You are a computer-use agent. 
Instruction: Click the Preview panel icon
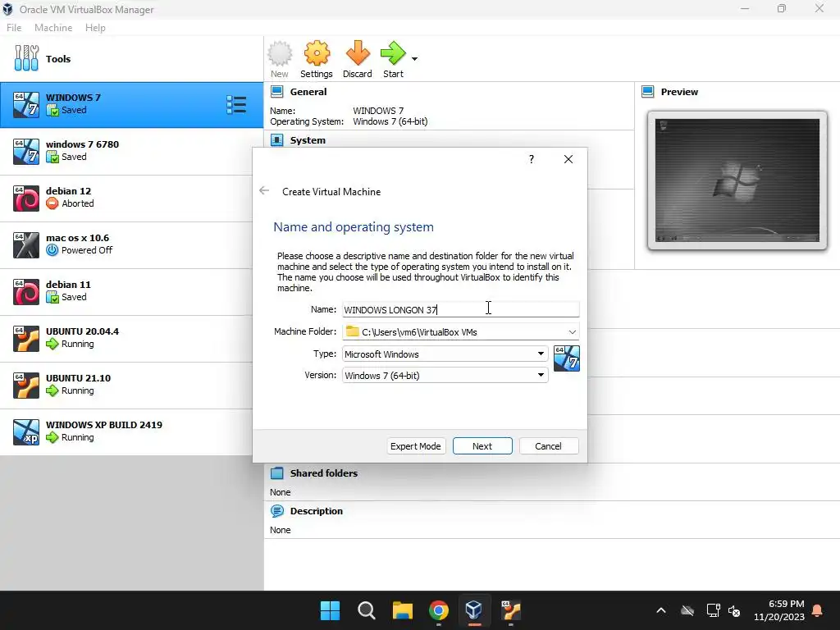pyautogui.click(x=648, y=92)
